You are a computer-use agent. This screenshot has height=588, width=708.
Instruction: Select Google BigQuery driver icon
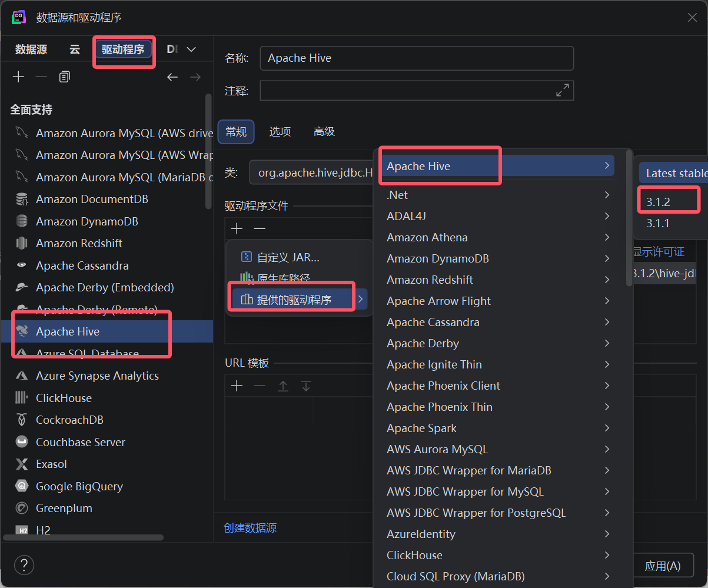tap(22, 486)
